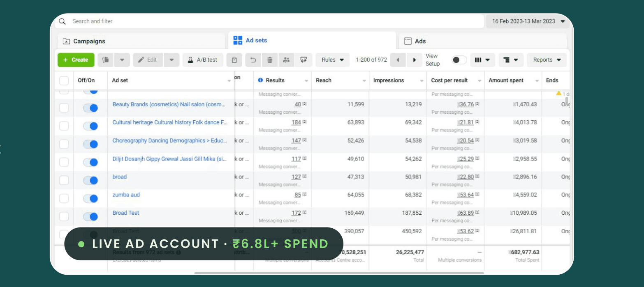Click the clipboard paste icon
This screenshot has height=287, width=644.
point(234,60)
